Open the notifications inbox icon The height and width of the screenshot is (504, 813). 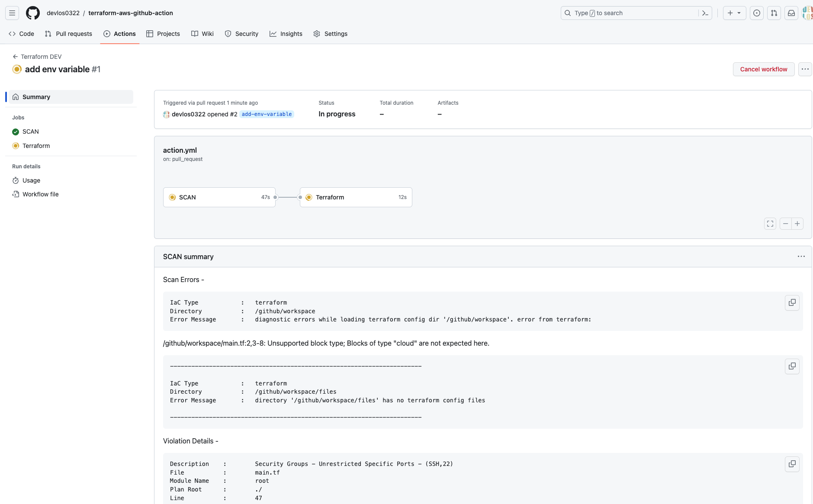791,13
